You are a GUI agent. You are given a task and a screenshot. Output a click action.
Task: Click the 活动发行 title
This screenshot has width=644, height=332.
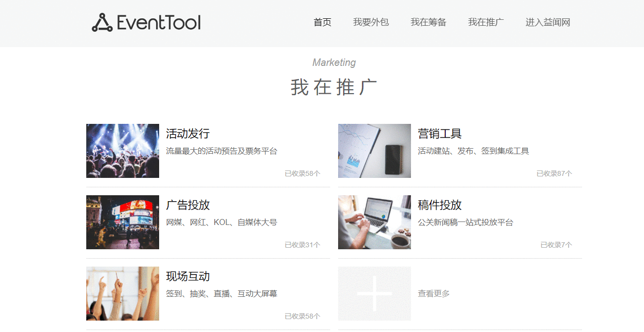pos(188,134)
